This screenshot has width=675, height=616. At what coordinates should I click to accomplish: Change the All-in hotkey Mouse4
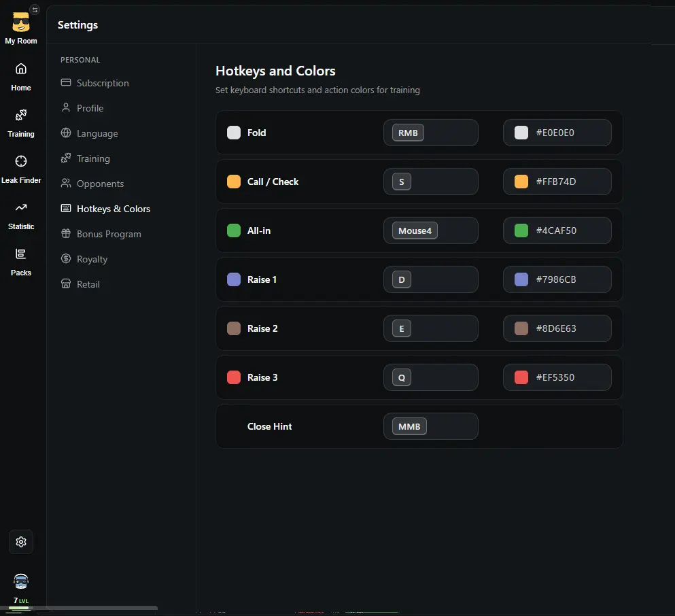[x=430, y=230]
